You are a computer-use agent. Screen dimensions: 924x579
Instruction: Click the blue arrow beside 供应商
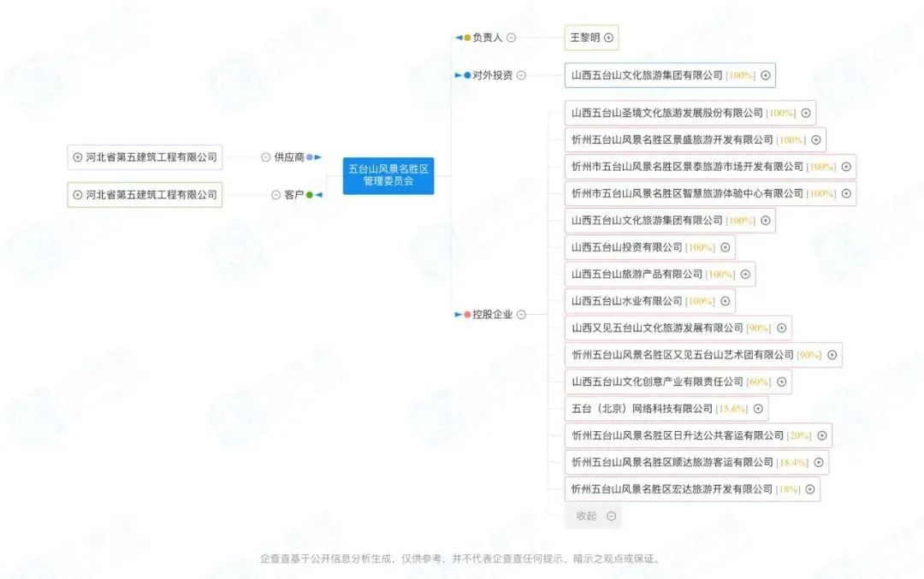(318, 157)
